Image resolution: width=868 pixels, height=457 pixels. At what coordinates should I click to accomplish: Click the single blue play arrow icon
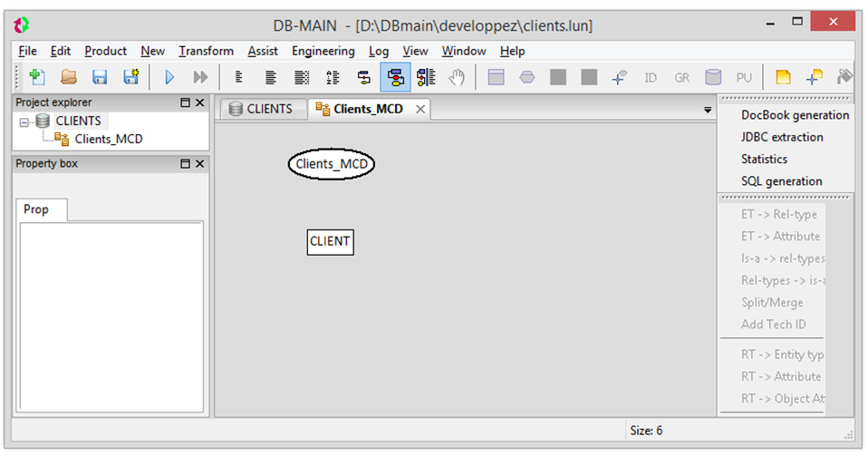click(169, 77)
